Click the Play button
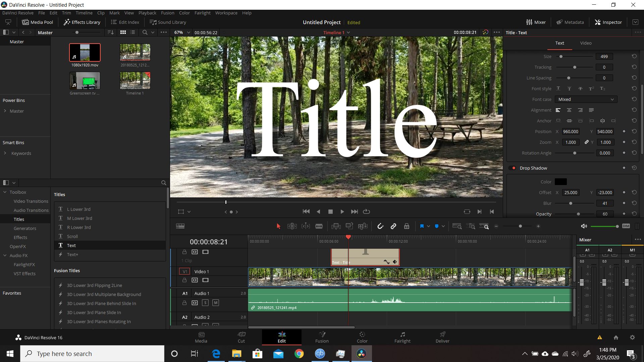 click(342, 212)
